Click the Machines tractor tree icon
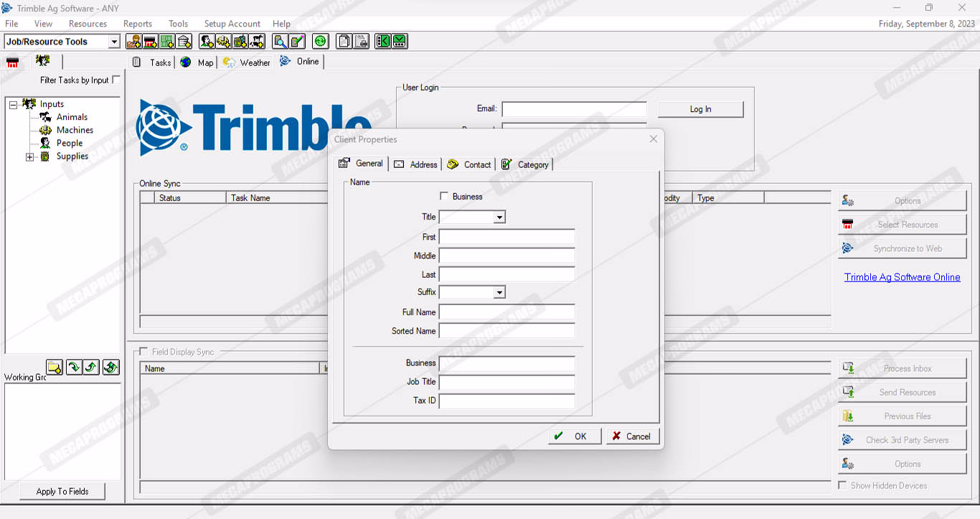 point(45,130)
